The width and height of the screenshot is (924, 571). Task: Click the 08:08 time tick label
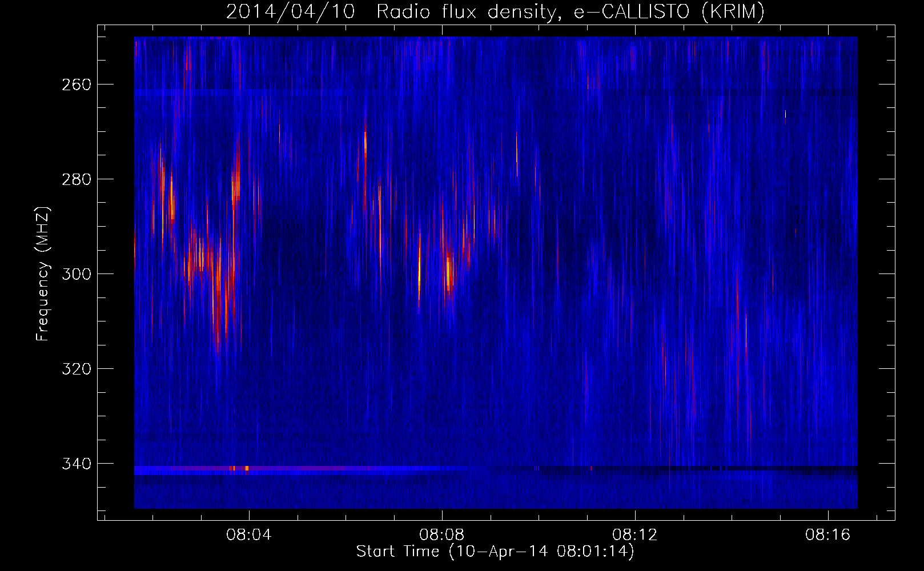tap(442, 534)
